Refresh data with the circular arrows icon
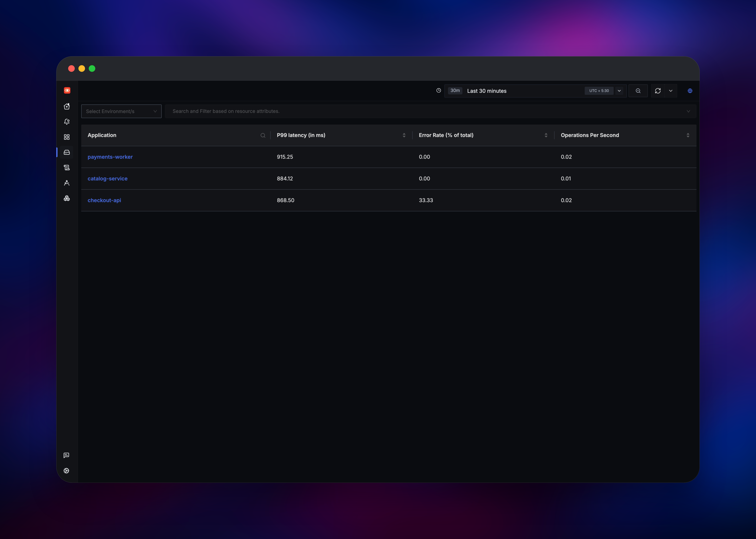Image resolution: width=756 pixels, height=539 pixels. (x=658, y=91)
